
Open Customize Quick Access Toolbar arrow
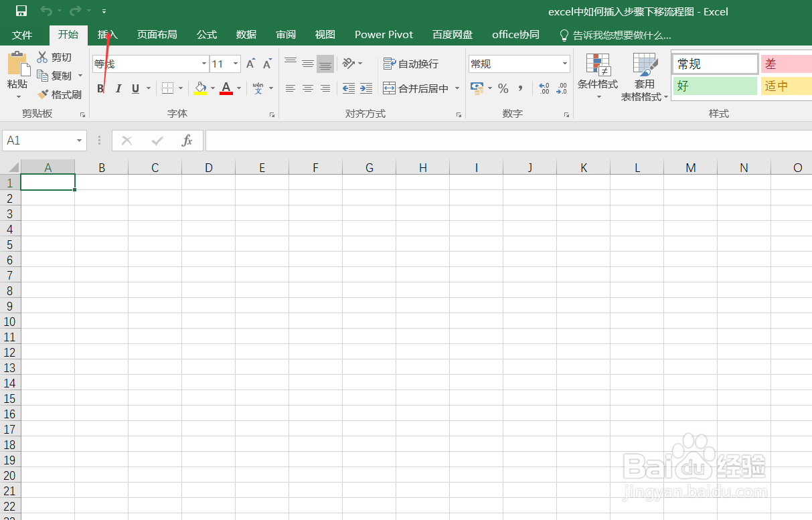tap(104, 11)
